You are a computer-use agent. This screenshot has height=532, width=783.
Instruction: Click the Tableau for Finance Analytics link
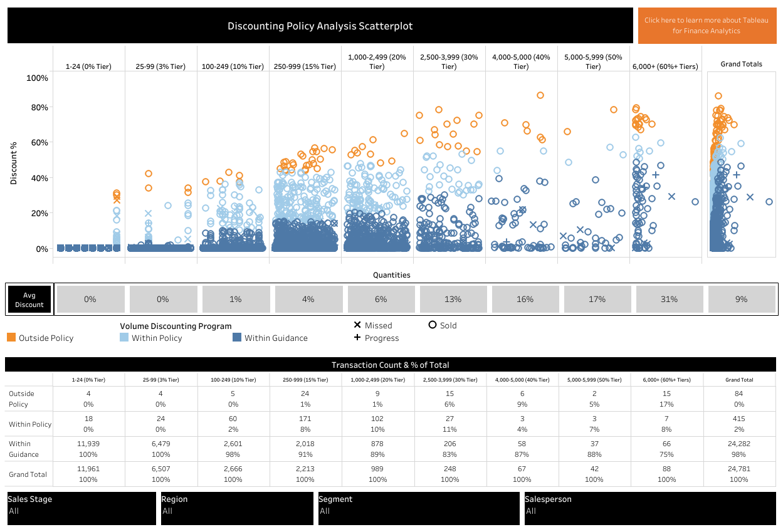tap(706, 26)
